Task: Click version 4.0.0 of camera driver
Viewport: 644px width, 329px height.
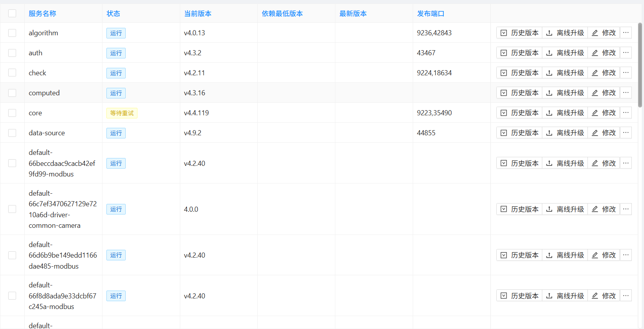Action: click(x=191, y=209)
